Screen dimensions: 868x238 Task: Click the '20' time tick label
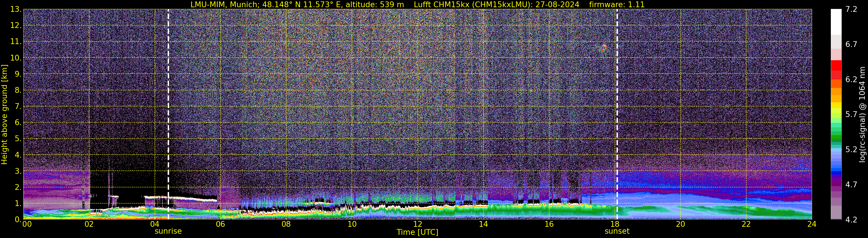click(x=680, y=224)
